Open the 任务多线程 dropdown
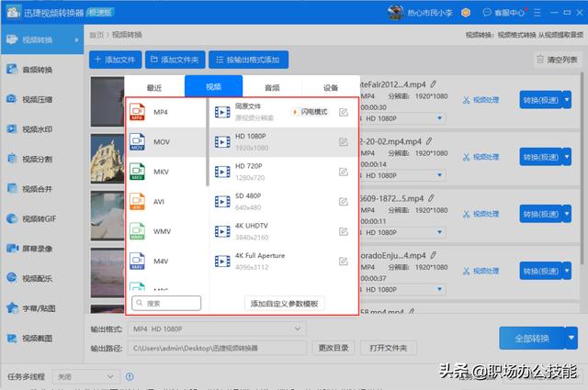The height and width of the screenshot is (390, 588). (x=85, y=376)
